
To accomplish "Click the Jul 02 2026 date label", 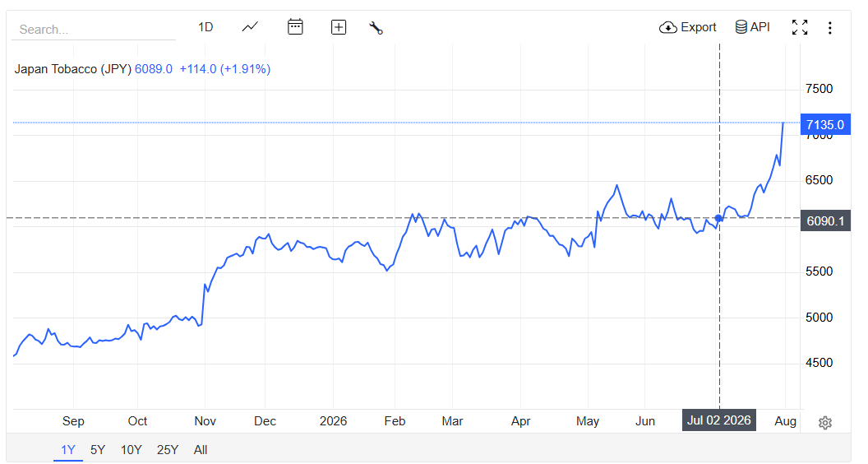I will [x=718, y=420].
